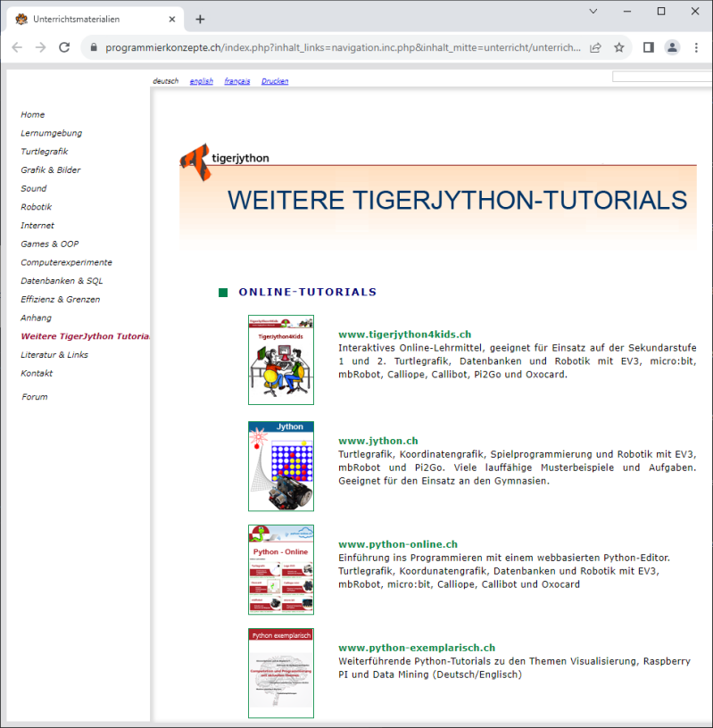Image resolution: width=713 pixels, height=728 pixels.
Task: Select Weitere TigerJython Tutorials item
Action: 85,336
